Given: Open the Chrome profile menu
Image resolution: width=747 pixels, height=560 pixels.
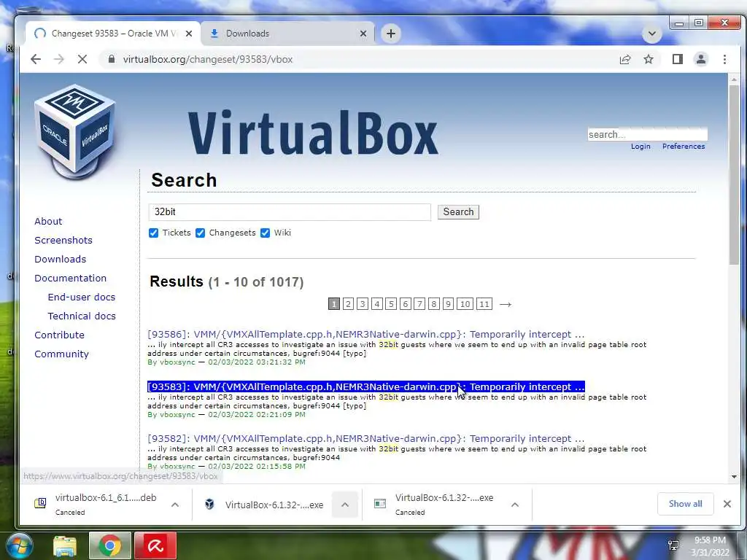Looking at the screenshot, I should tap(701, 59).
